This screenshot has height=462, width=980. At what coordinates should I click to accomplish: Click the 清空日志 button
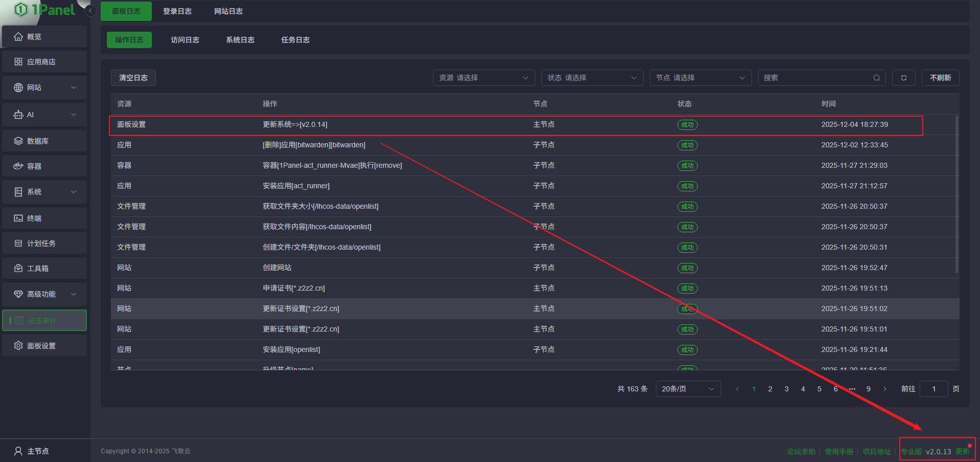click(x=133, y=78)
